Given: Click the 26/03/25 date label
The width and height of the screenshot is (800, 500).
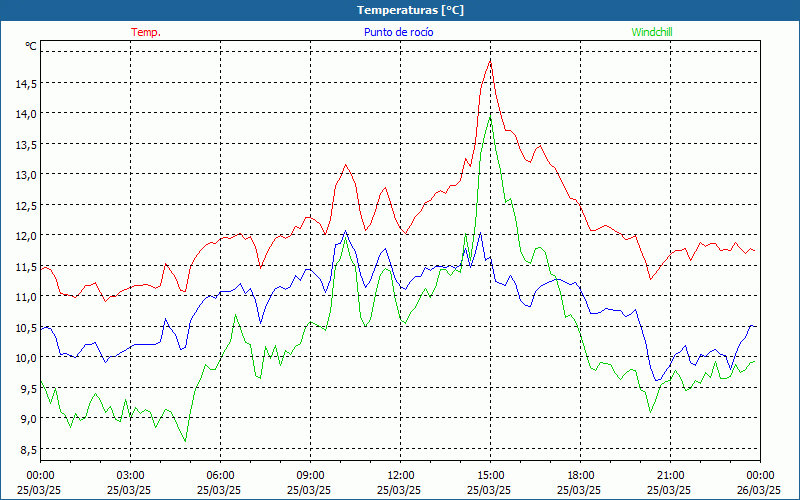Looking at the screenshot, I should click(759, 490).
